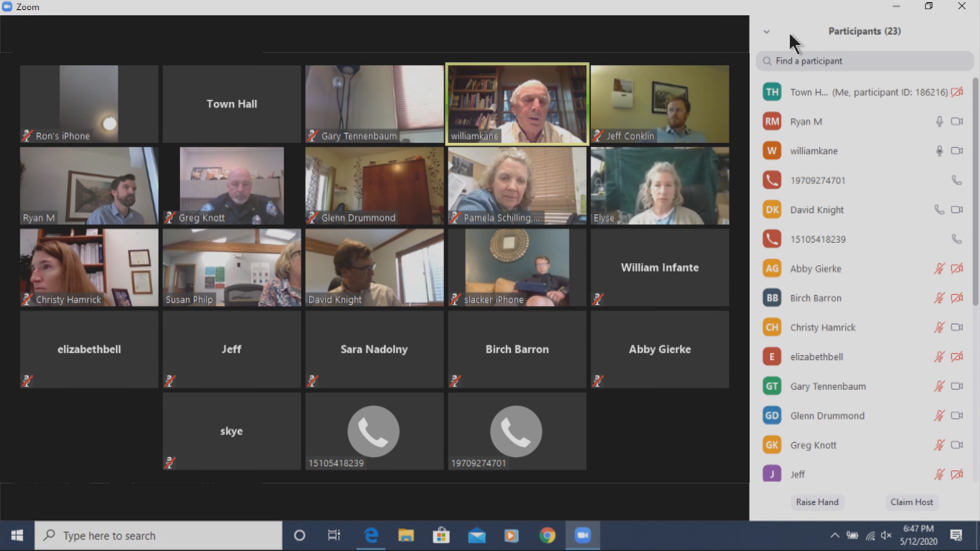Open Task View from the taskbar

point(334,536)
